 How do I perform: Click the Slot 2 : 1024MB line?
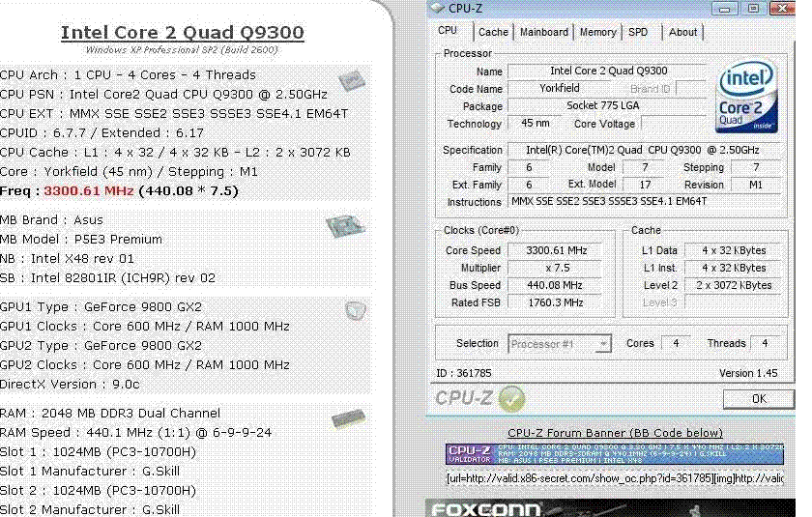tap(99, 491)
